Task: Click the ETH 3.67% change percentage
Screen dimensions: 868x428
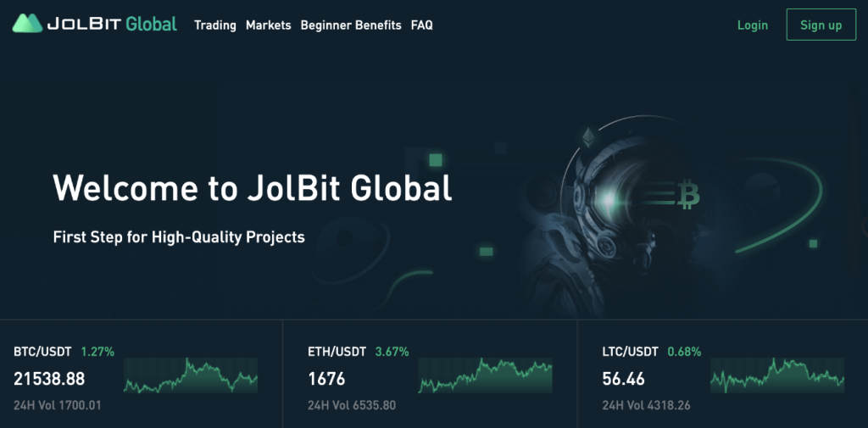Action: (x=392, y=352)
